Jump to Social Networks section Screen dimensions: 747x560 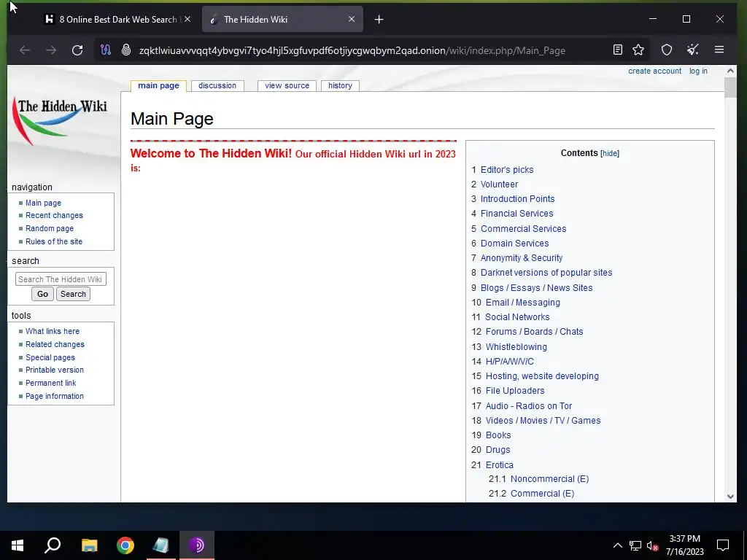[x=517, y=317]
